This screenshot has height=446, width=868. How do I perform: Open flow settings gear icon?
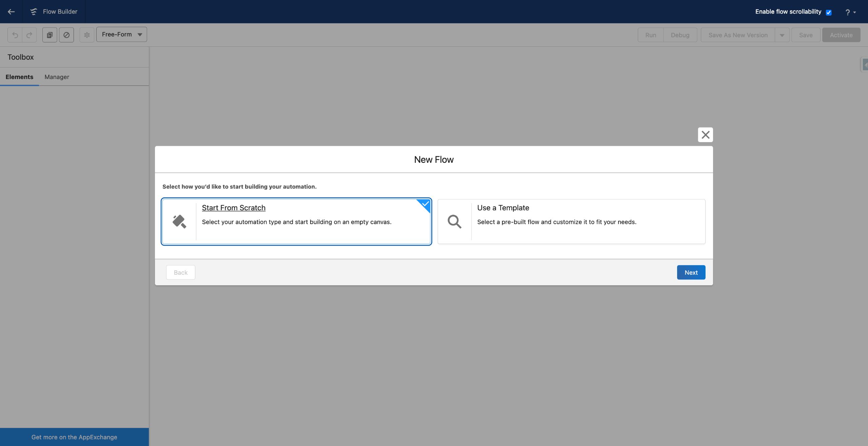pos(87,35)
